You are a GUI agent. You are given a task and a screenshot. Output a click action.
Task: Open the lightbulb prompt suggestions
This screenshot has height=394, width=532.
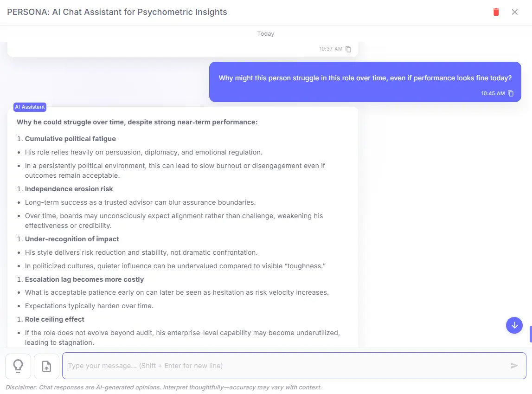18,366
